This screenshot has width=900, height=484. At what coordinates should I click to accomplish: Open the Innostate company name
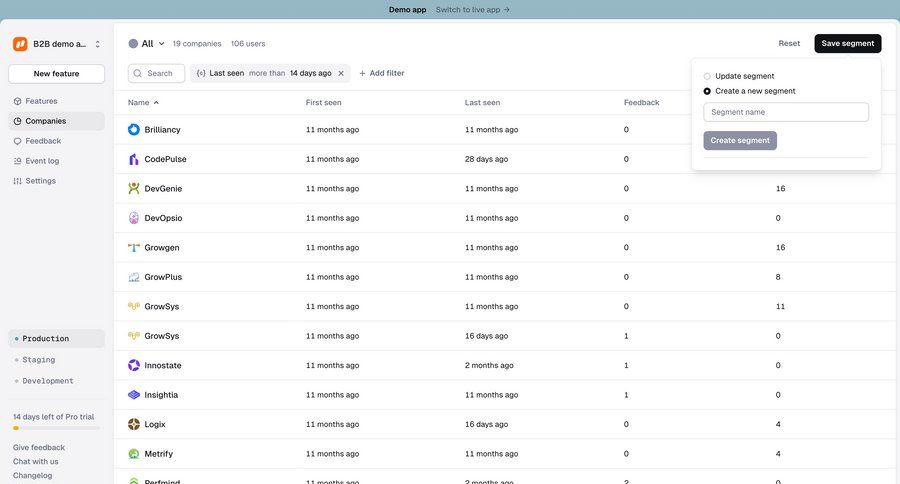click(163, 365)
